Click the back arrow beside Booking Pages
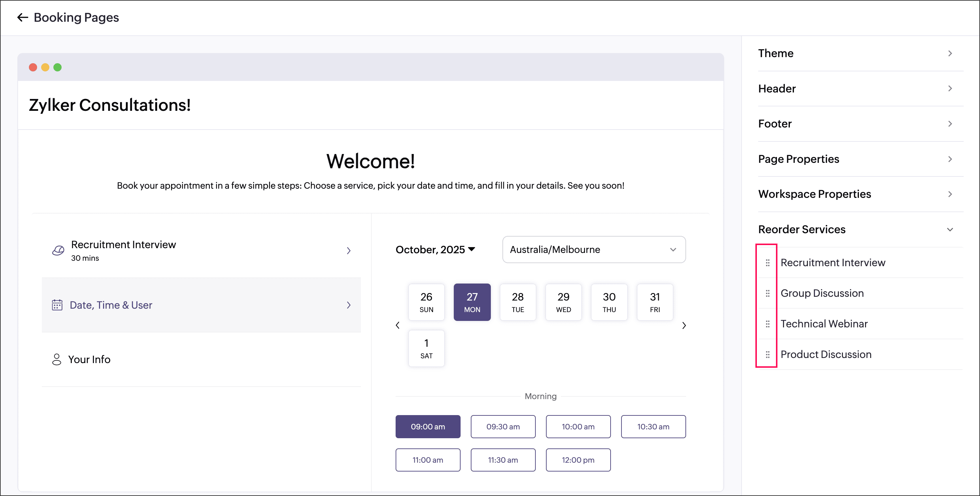This screenshot has height=496, width=980. point(22,17)
